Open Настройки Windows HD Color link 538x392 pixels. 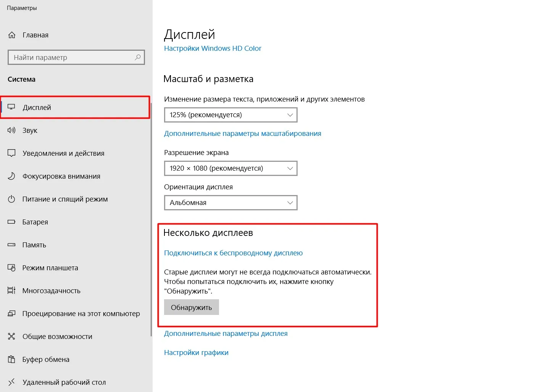[213, 48]
